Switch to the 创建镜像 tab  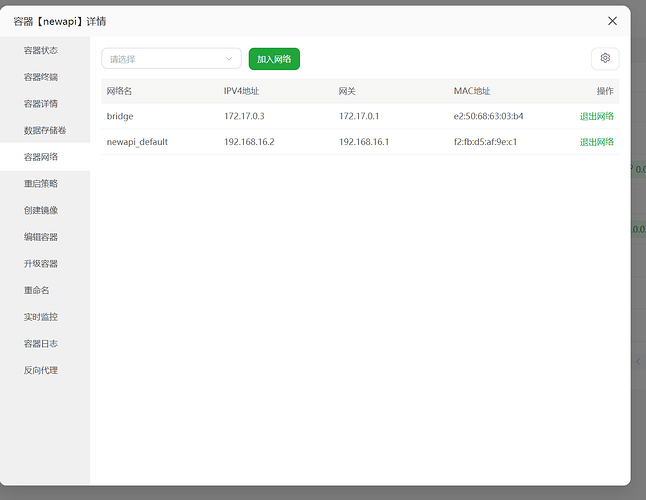point(45,210)
